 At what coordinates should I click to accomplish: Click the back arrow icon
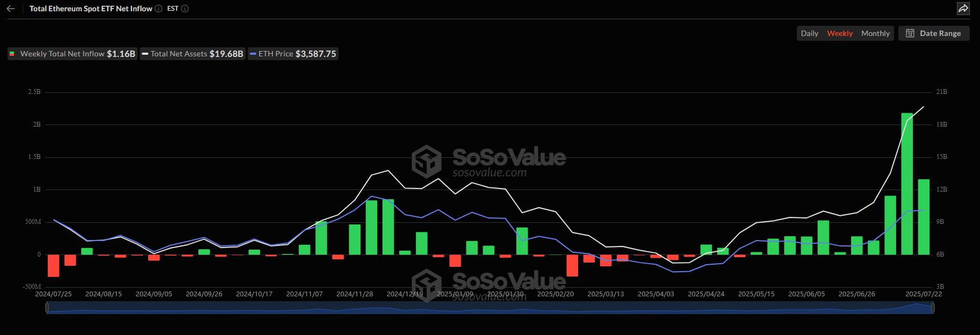pos(11,9)
